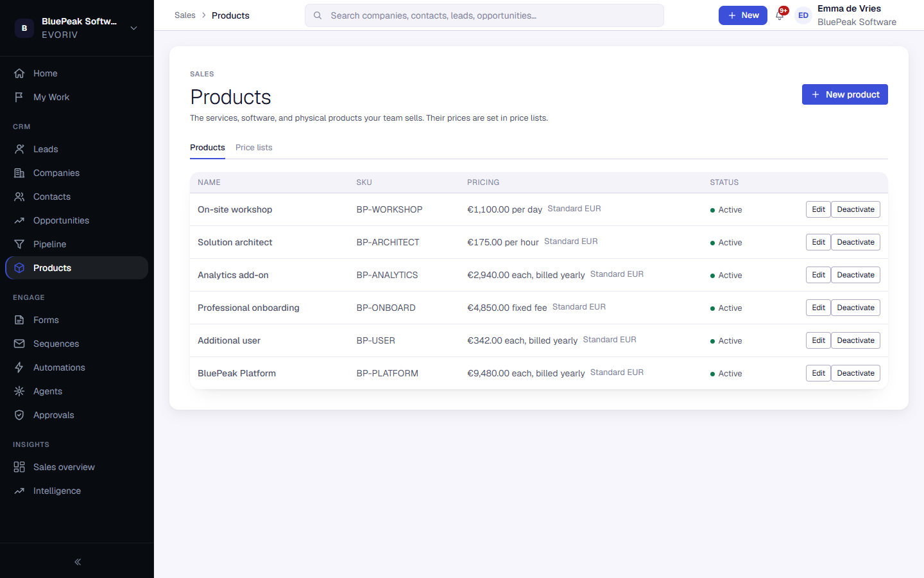Click the BP-ARCHITECT SKU cell
924x578 pixels.
388,243
